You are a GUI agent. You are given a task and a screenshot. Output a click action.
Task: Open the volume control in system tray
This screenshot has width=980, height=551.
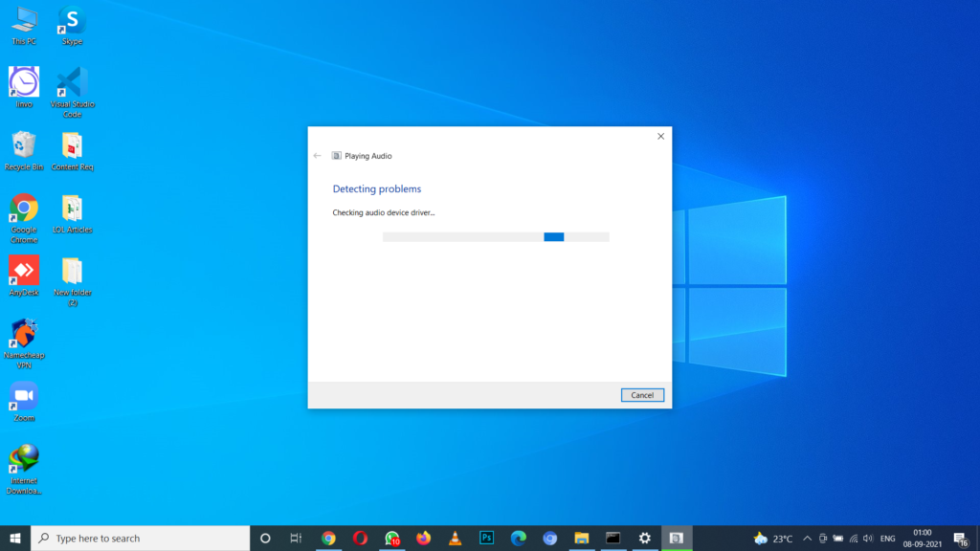(x=868, y=538)
